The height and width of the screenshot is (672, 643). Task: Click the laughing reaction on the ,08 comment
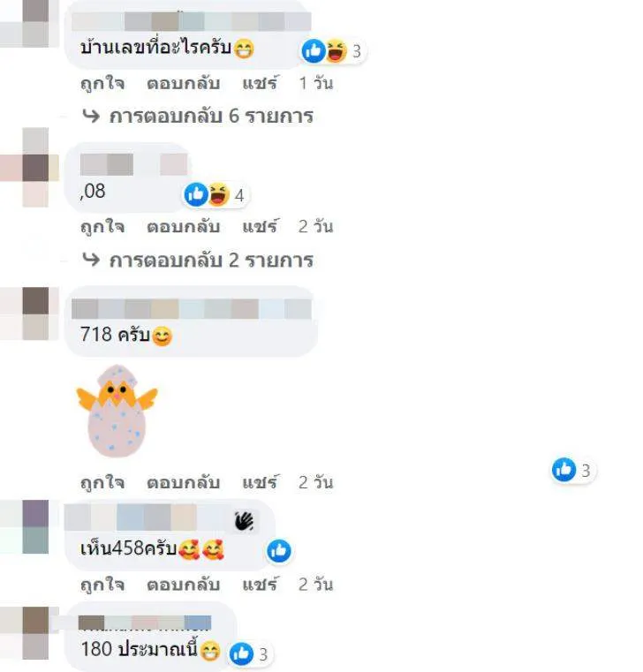coord(219,194)
